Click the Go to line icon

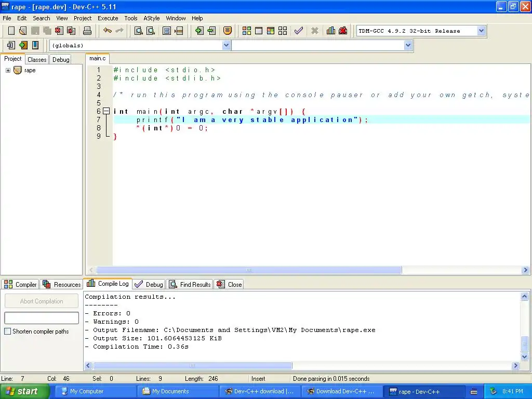(179, 31)
